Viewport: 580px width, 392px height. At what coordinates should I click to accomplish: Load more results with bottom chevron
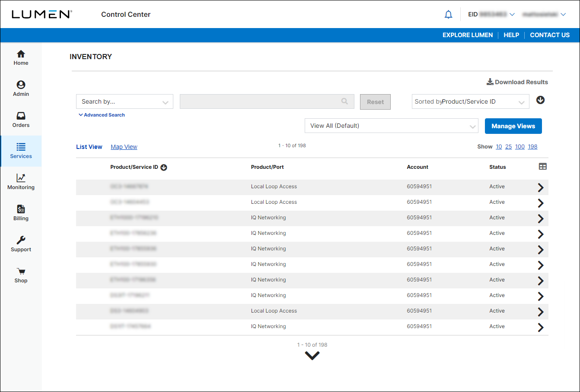pos(312,355)
